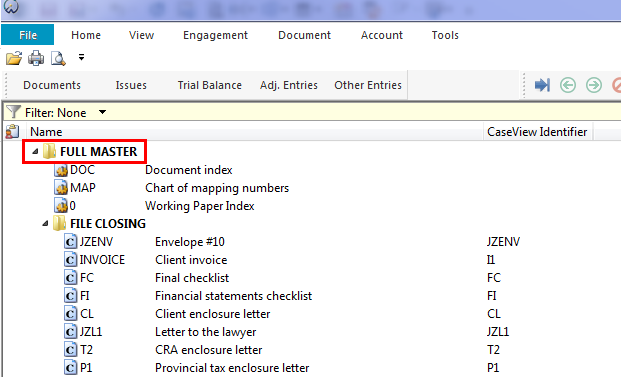Open file using the folder icon
Screen dimensions: 621x377
coord(14,58)
